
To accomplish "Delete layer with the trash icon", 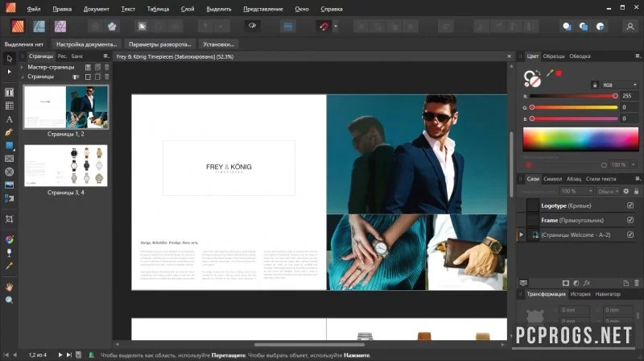I will (637, 283).
